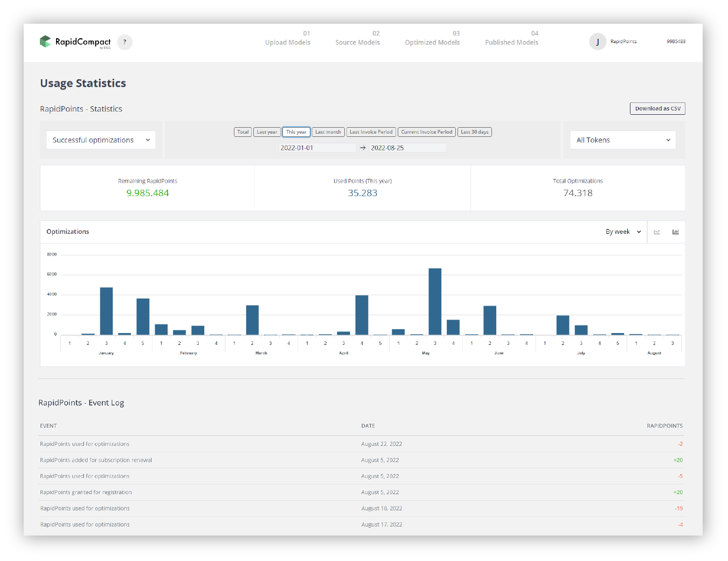Open the All Tokens dropdown
This screenshot has height=561, width=728.
(x=623, y=140)
